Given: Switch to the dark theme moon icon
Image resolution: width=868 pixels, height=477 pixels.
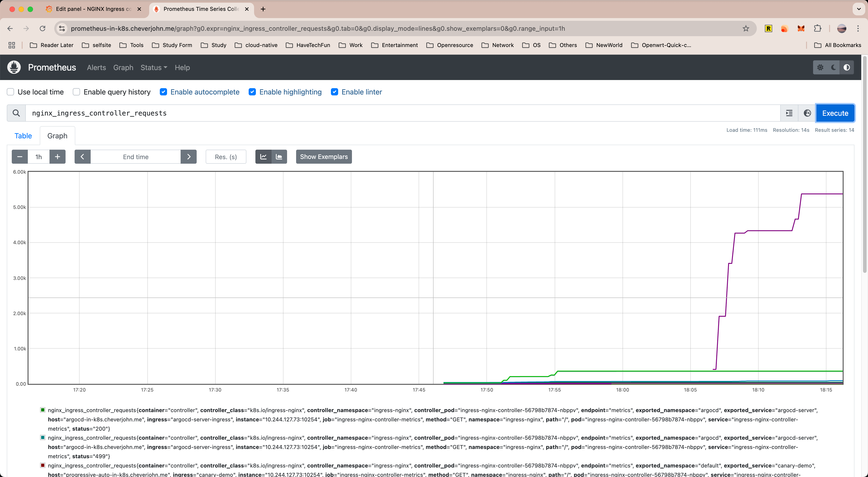Looking at the screenshot, I should [x=834, y=67].
